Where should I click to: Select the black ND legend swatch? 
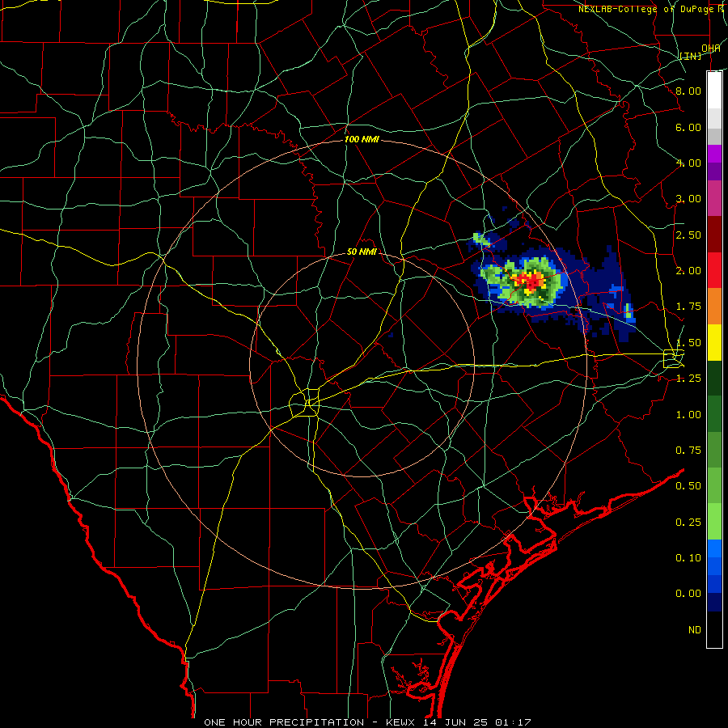714,629
